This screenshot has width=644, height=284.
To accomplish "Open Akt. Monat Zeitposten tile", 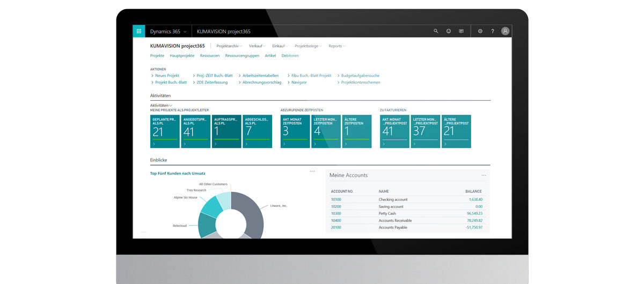I will (295, 131).
